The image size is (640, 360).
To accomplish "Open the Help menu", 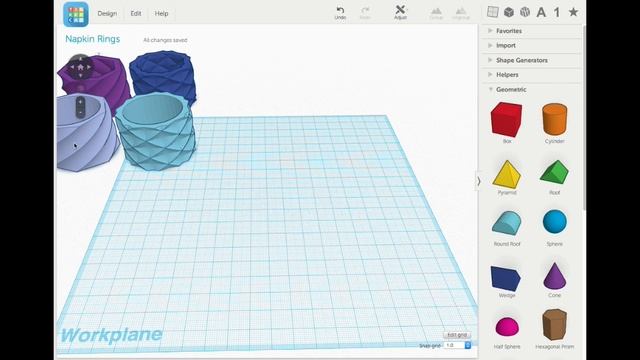I will coord(161,13).
